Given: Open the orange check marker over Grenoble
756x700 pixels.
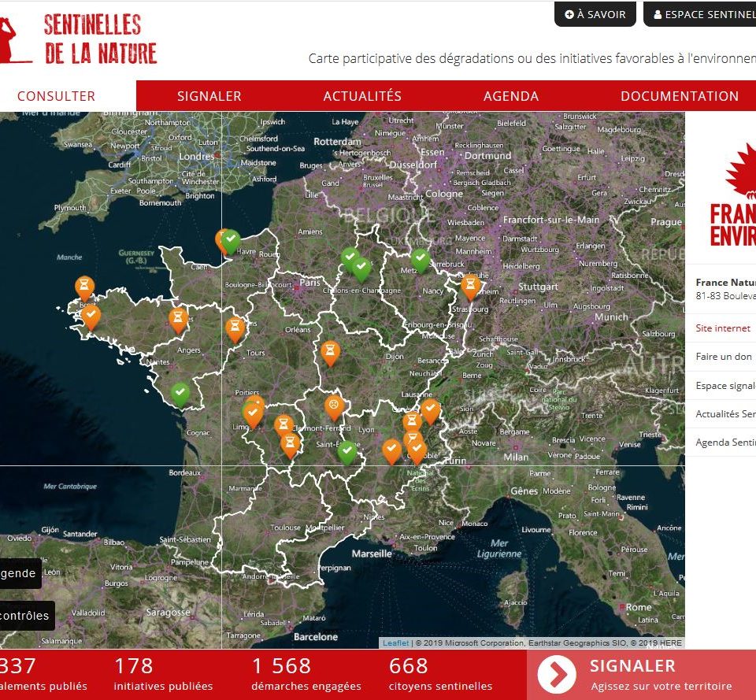Looking at the screenshot, I should point(417,450).
